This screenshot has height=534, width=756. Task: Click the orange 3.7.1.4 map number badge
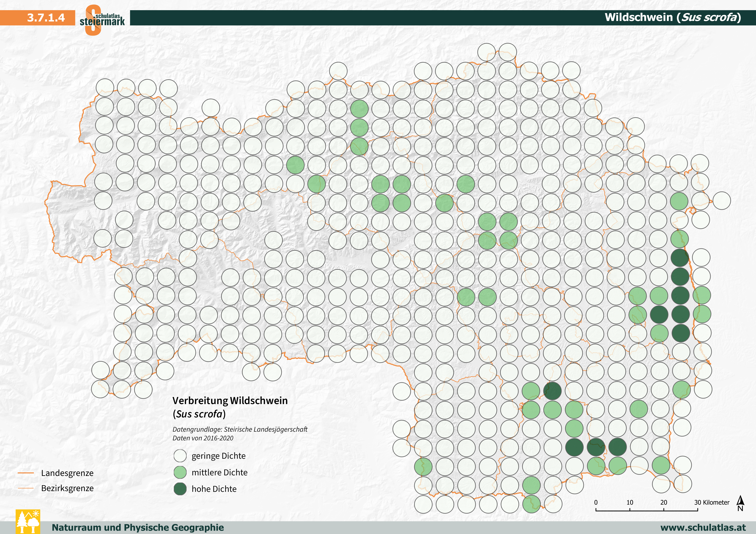pyautogui.click(x=46, y=17)
